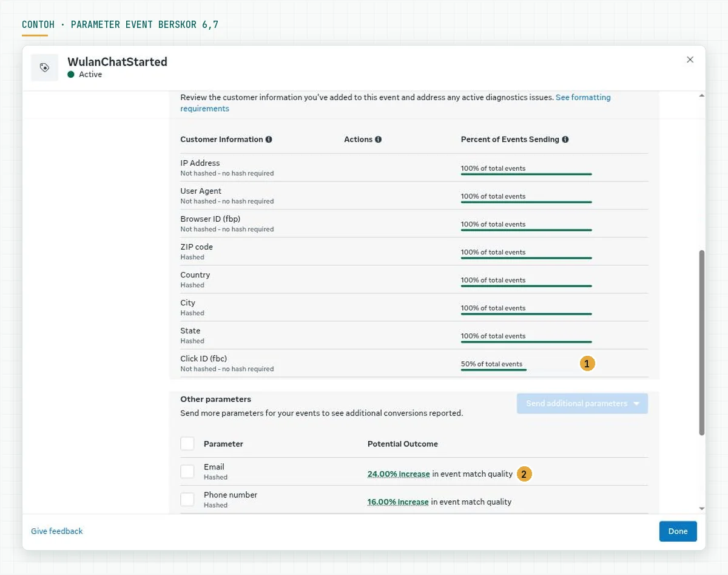Screen dimensions: 728x575
Task: Click the 16.00% increase link for Phone number
Action: point(398,502)
